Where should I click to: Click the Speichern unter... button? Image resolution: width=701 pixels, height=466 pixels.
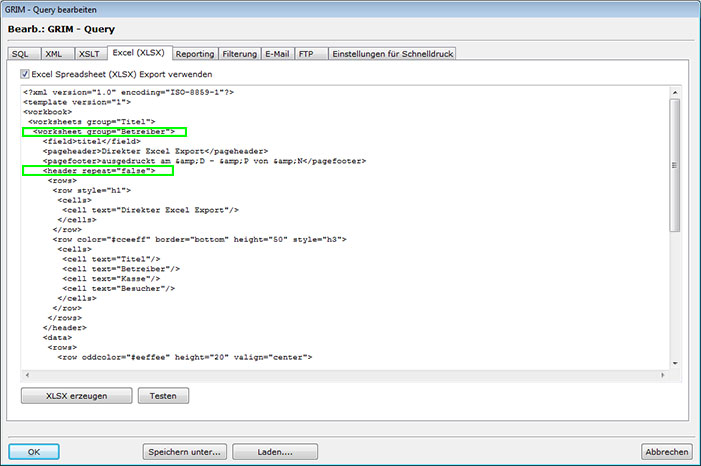(184, 451)
